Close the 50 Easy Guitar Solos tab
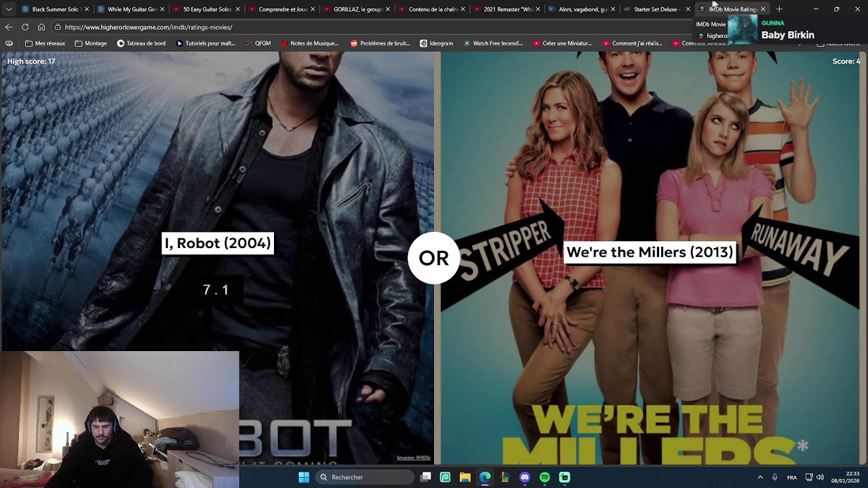 coord(237,9)
